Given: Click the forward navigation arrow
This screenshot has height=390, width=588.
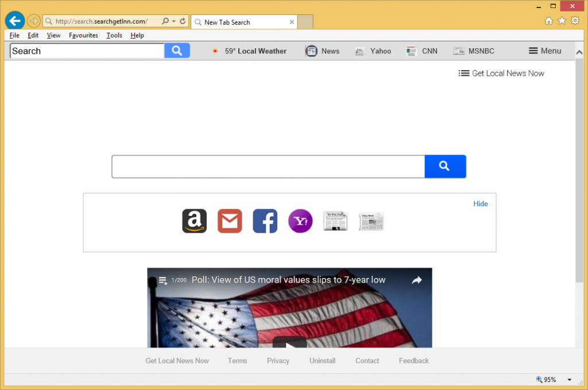Looking at the screenshot, I should coord(33,21).
